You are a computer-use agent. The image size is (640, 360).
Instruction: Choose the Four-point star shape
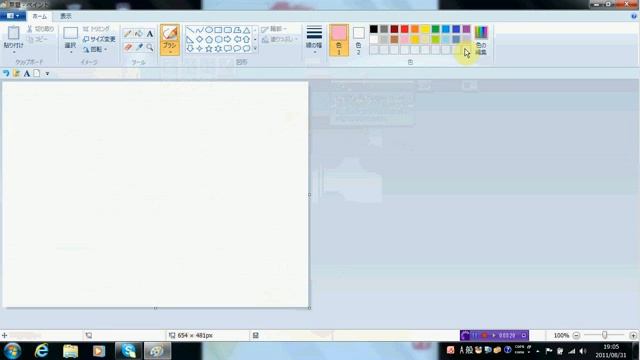[199, 49]
